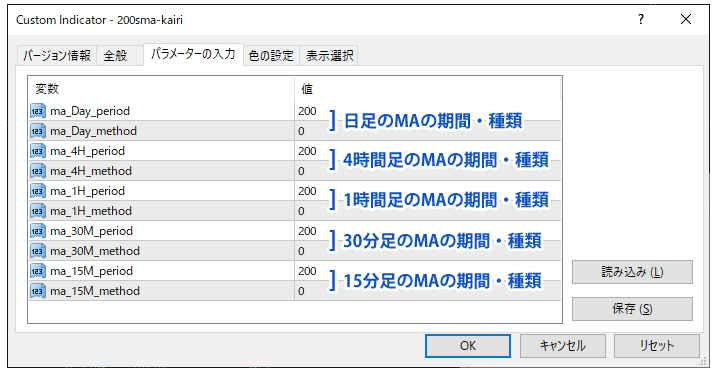Click the 値 column header
The image size is (714, 377).
point(428,89)
